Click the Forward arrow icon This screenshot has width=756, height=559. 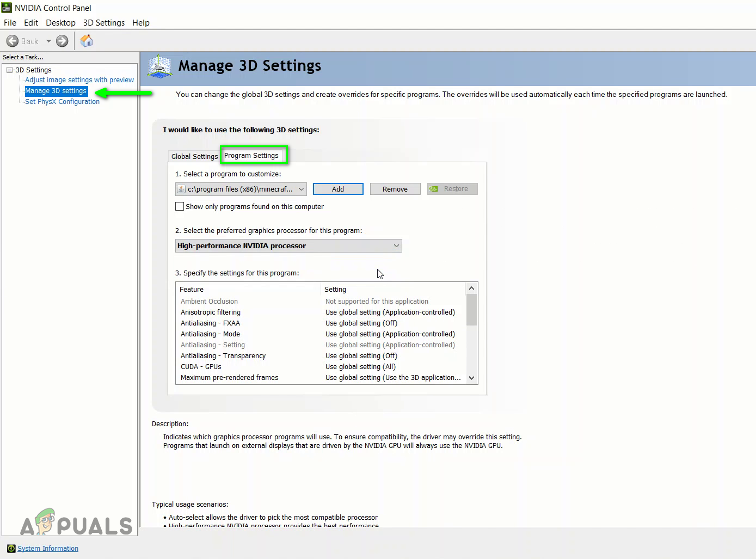point(63,41)
